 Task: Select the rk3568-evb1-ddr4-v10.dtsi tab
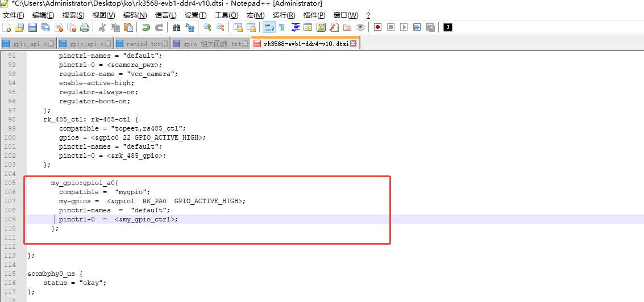[306, 44]
